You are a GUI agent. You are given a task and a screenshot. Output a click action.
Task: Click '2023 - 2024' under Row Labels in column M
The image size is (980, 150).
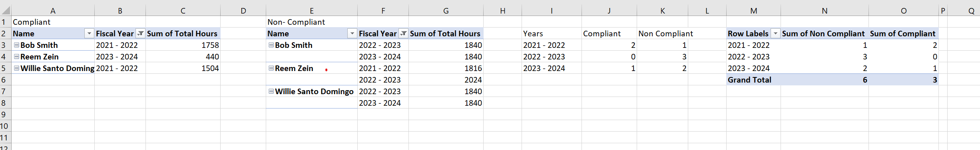754,68
